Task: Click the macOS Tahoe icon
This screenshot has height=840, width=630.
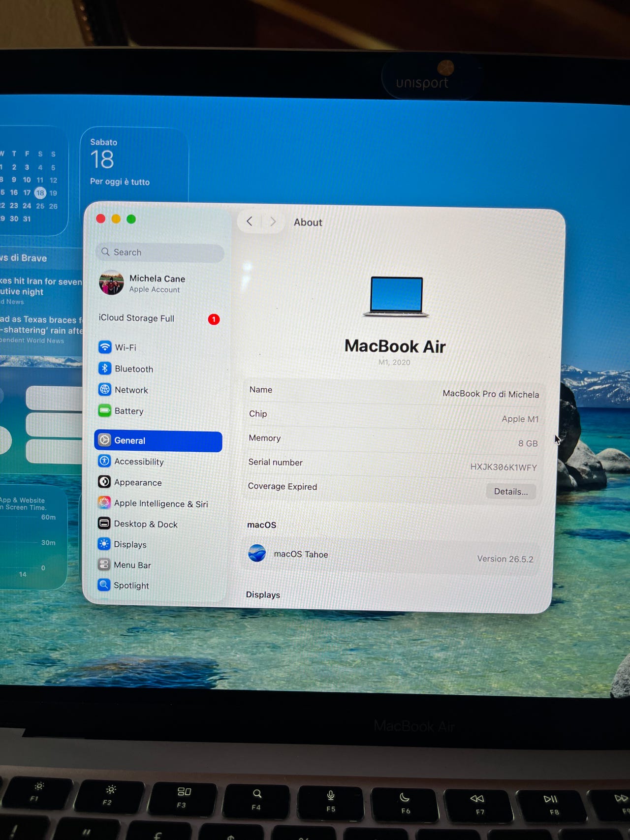Action: [257, 553]
